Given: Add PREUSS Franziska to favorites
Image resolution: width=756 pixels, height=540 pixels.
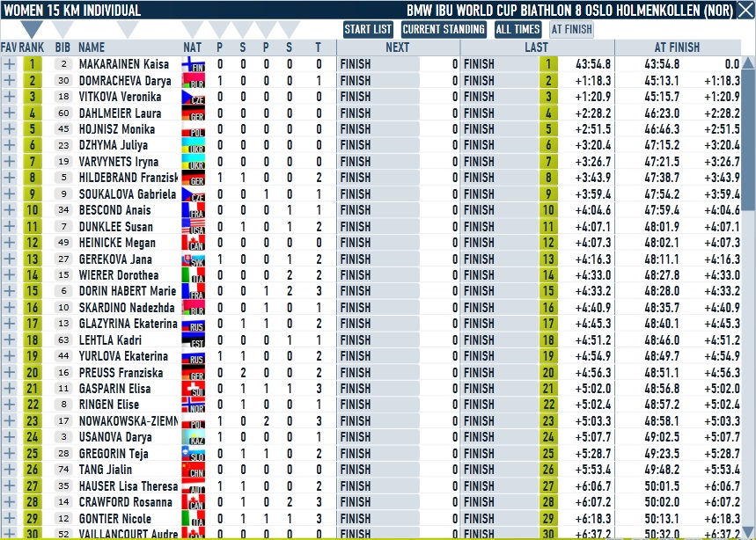Looking at the screenshot, I should coord(10,372).
